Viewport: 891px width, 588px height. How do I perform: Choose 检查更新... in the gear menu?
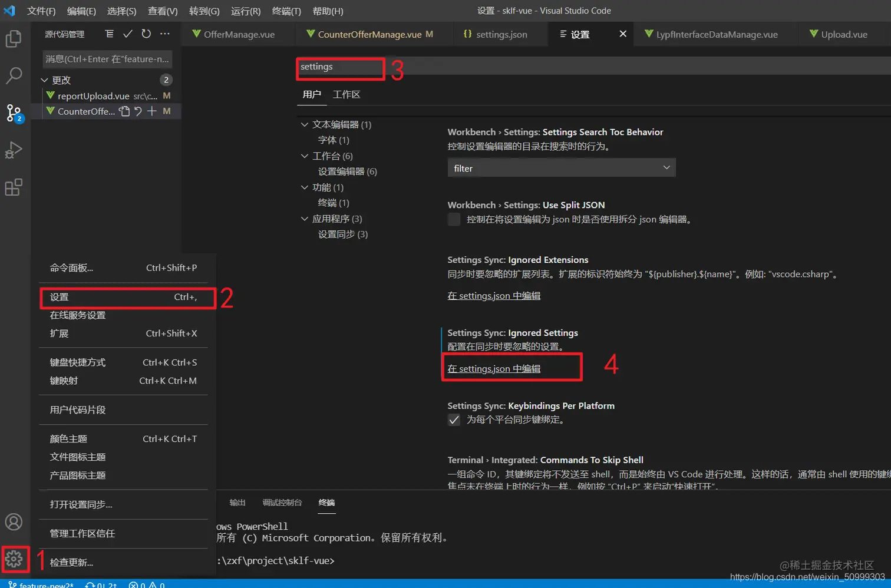click(124, 563)
